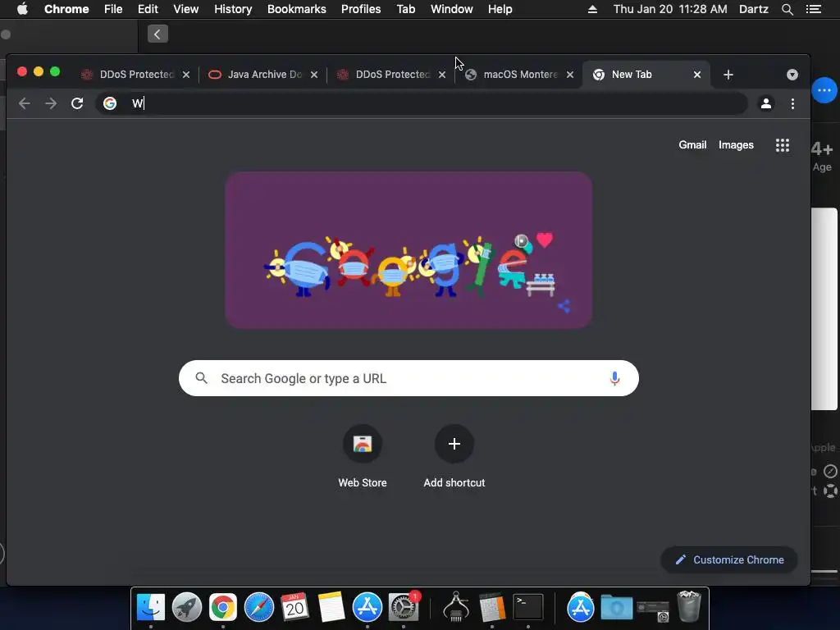Image resolution: width=840 pixels, height=630 pixels.
Task: Open Notes from the Dock
Action: 331,607
